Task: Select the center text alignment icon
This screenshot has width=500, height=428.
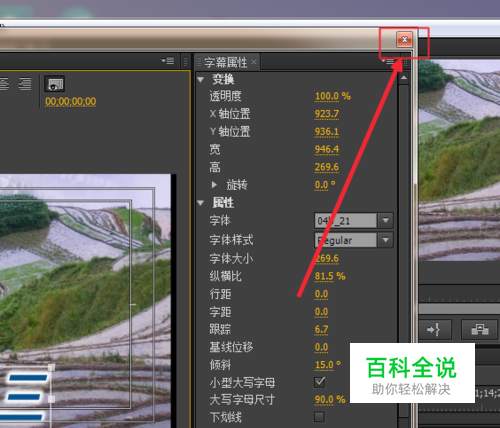Action: [4, 84]
